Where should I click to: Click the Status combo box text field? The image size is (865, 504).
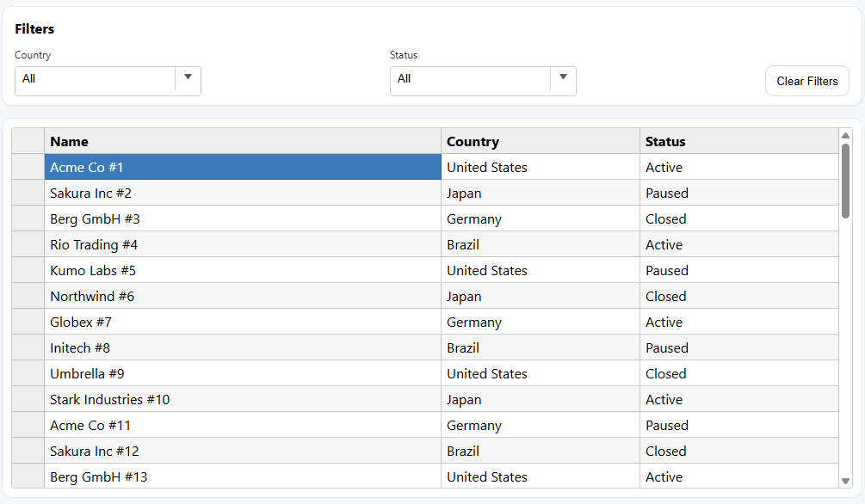coord(470,79)
